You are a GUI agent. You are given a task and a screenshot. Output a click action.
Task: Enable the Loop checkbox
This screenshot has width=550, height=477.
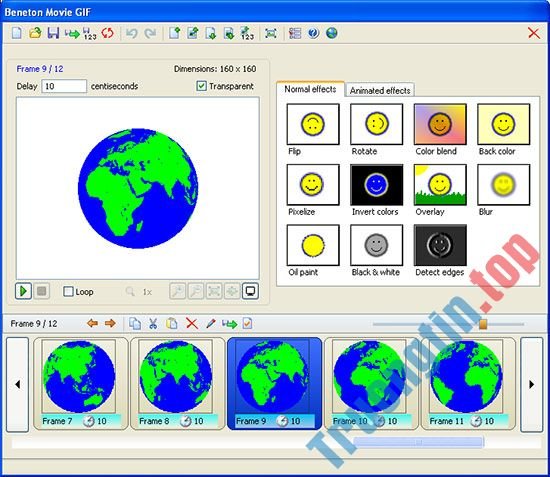[68, 291]
